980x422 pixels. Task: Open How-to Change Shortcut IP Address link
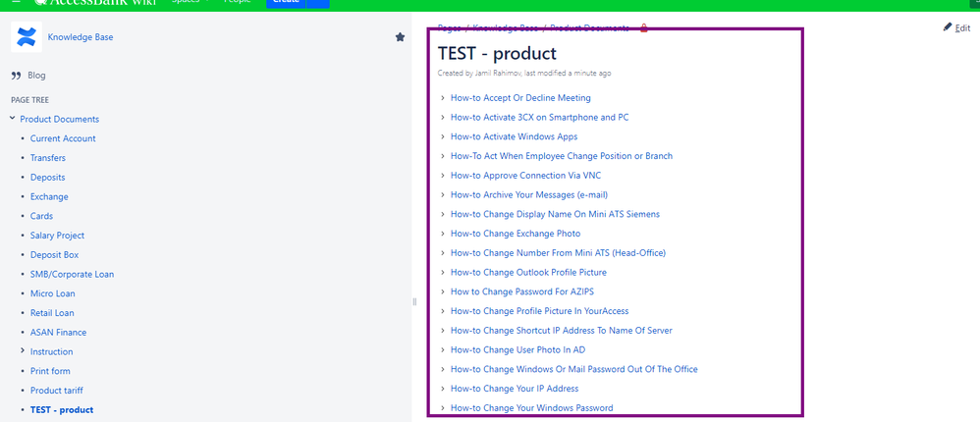[x=562, y=330]
